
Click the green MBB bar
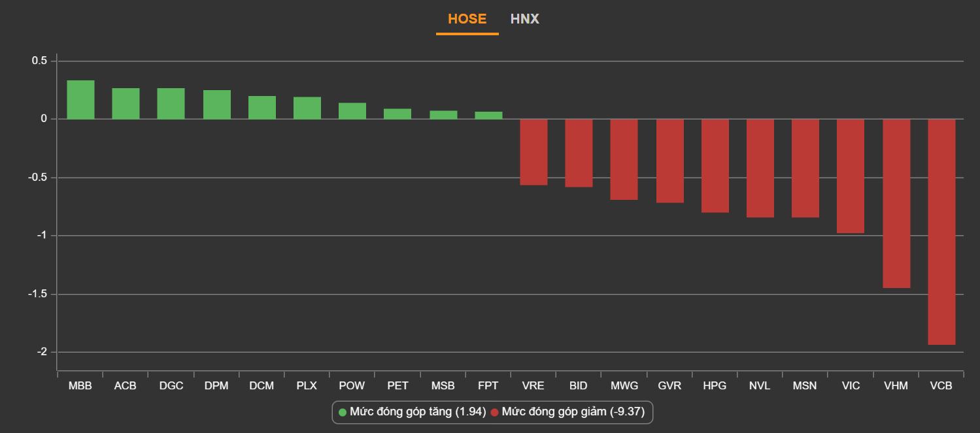(x=80, y=100)
